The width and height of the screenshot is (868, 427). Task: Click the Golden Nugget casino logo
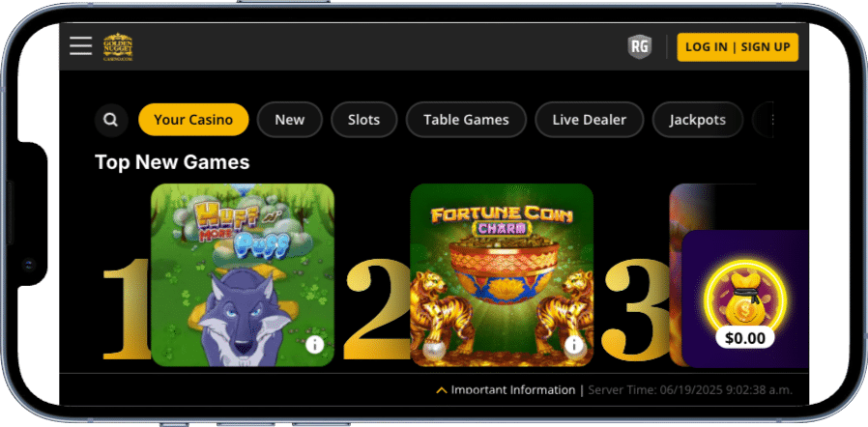[x=118, y=47]
